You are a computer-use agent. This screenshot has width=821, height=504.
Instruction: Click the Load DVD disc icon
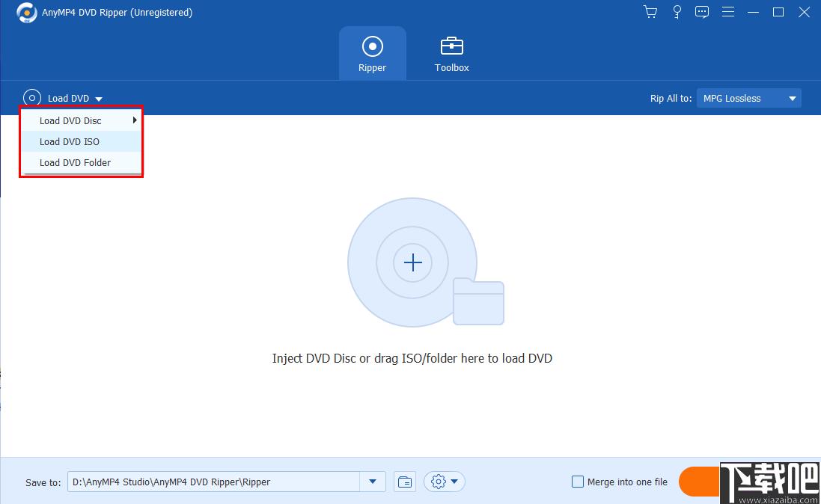pyautogui.click(x=32, y=98)
